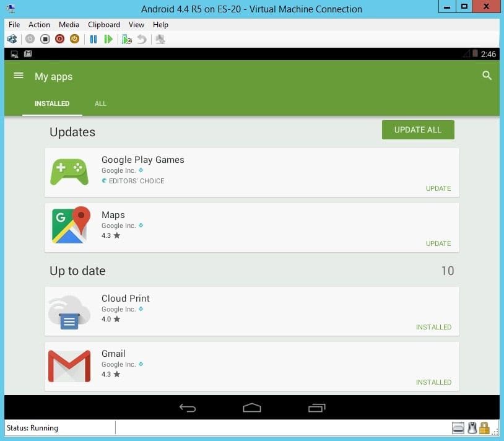The image size is (504, 441).
Task: Click the Updates section heading
Action: tap(72, 132)
